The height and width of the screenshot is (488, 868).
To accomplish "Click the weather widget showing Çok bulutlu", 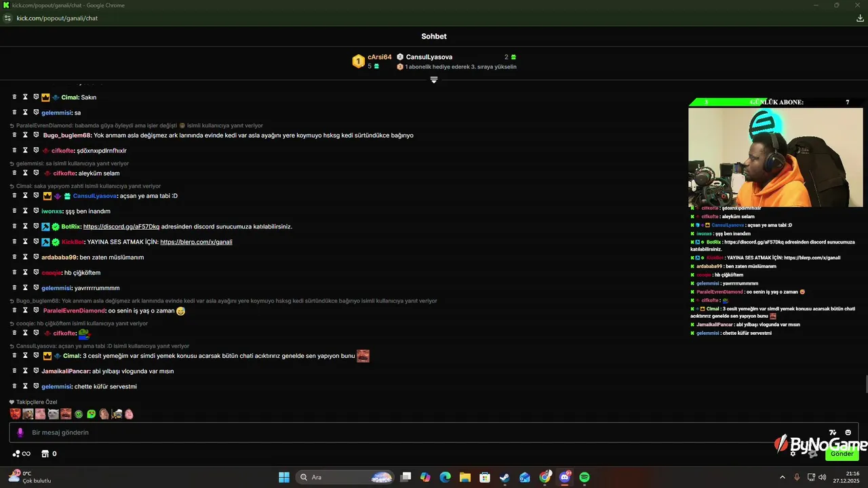I will [30, 477].
